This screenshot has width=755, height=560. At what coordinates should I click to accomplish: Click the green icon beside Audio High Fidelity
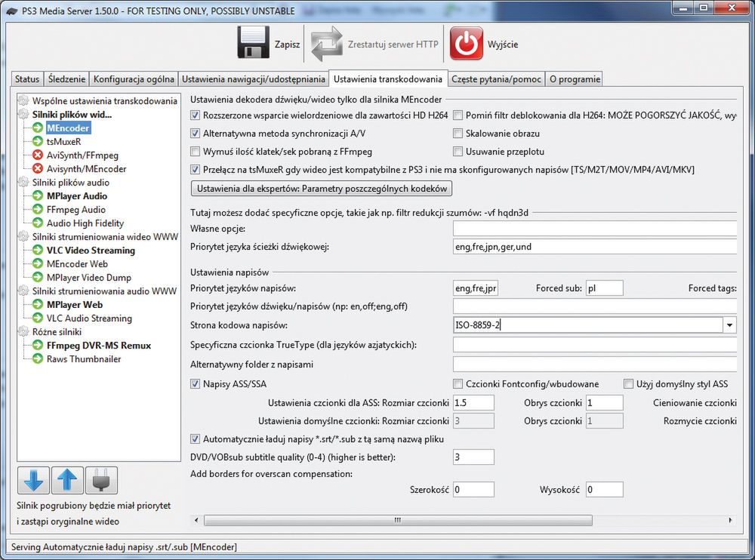[38, 223]
